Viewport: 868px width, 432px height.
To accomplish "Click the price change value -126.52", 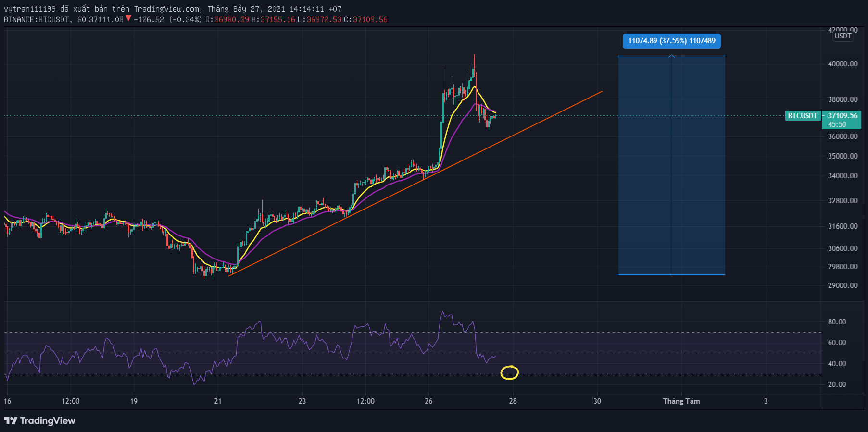I will coord(149,20).
